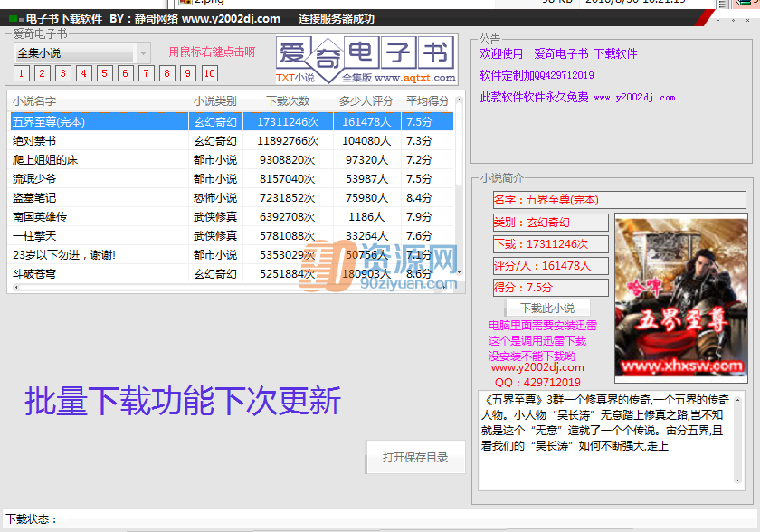Image resolution: width=760 pixels, height=532 pixels.
Task: Click the QQ：429712019 text
Action: [537, 383]
